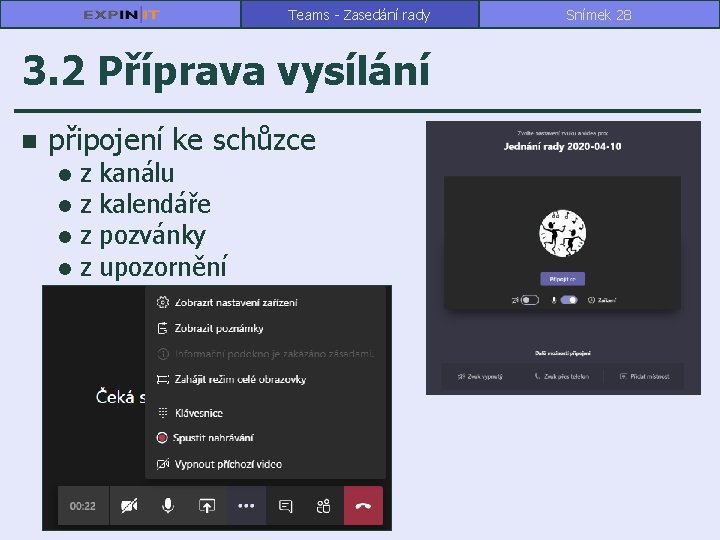Image resolution: width=720 pixels, height=540 pixels.
Task: Choose Zvuk vypnutý join option
Action: 480,377
